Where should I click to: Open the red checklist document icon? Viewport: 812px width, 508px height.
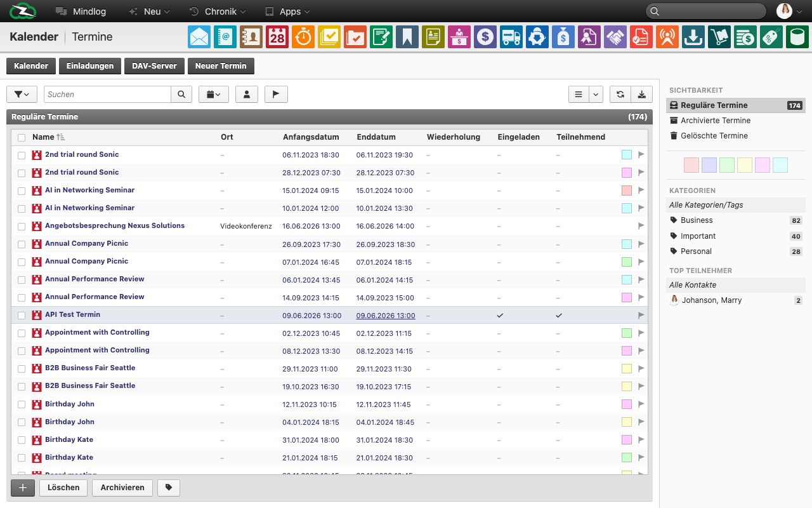click(x=641, y=37)
